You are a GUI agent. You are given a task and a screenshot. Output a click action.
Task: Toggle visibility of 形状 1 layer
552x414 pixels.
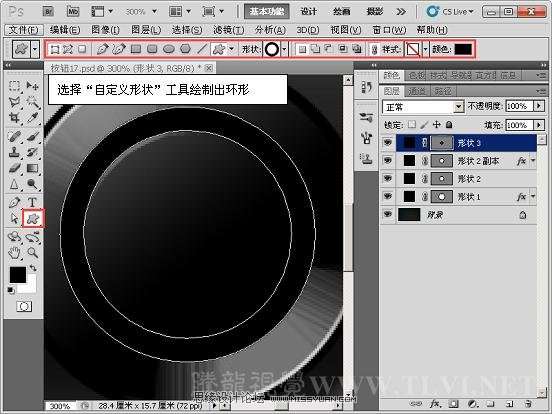point(388,196)
